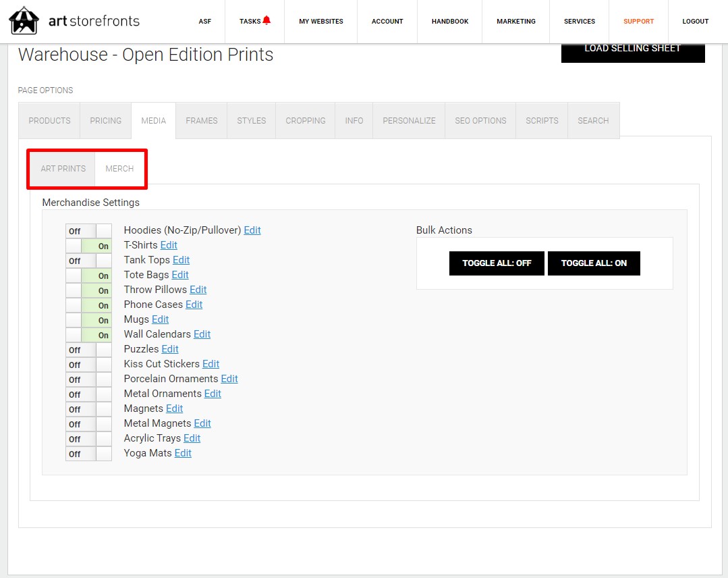
Task: Open the SEO Options tab
Action: tap(480, 121)
